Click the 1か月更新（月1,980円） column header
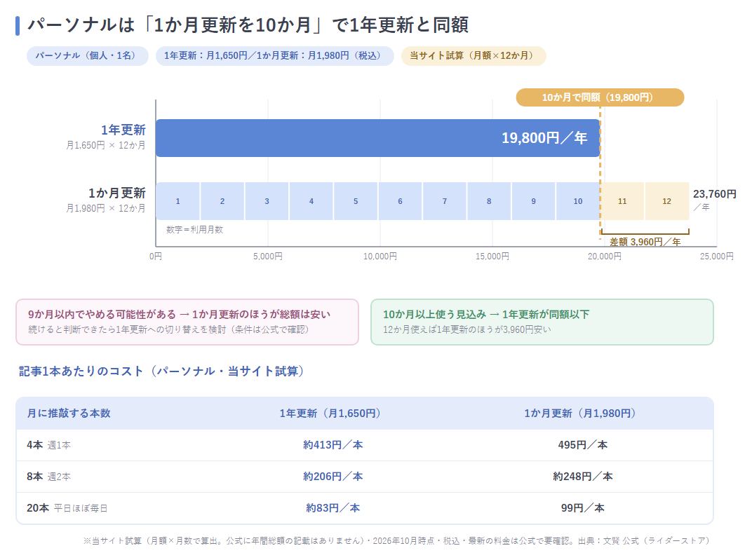 point(580,414)
